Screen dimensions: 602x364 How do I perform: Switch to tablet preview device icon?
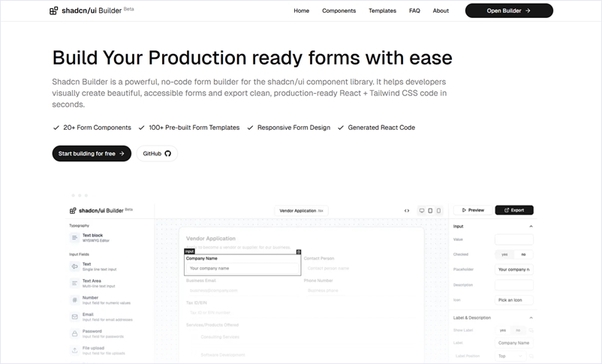tap(430, 211)
